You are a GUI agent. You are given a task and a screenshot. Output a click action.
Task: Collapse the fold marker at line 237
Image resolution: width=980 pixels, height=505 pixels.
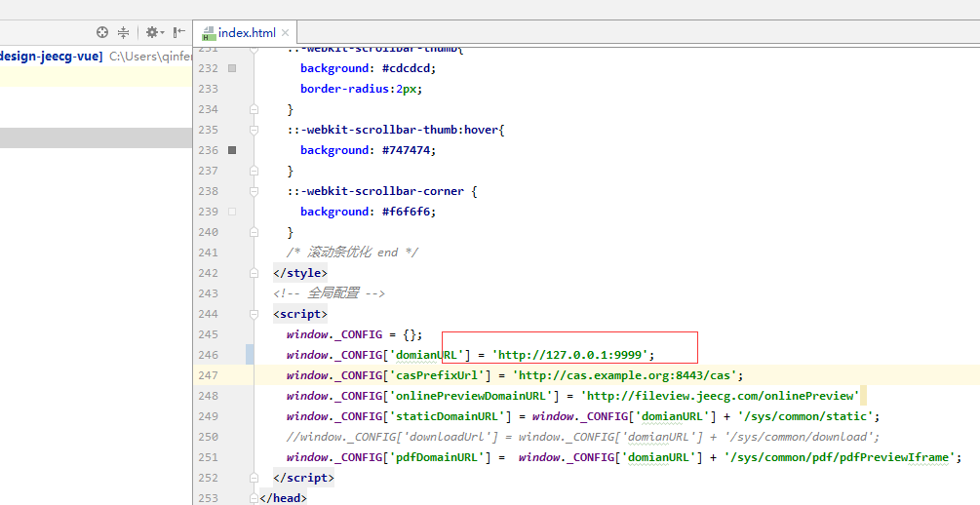tap(254, 170)
